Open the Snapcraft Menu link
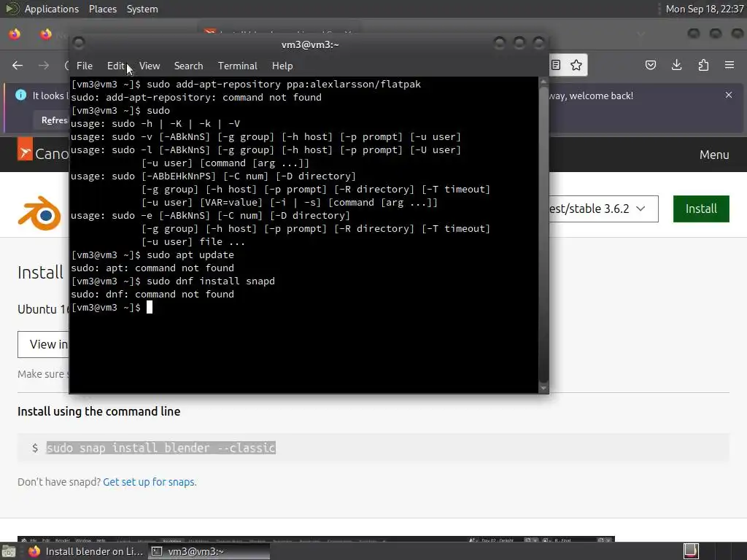The height and width of the screenshot is (560, 747). [x=713, y=155]
